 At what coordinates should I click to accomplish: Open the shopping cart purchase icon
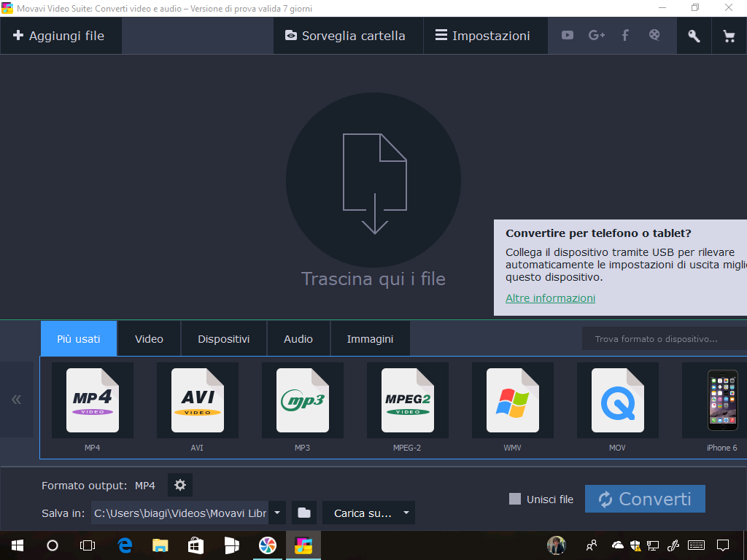coord(729,36)
